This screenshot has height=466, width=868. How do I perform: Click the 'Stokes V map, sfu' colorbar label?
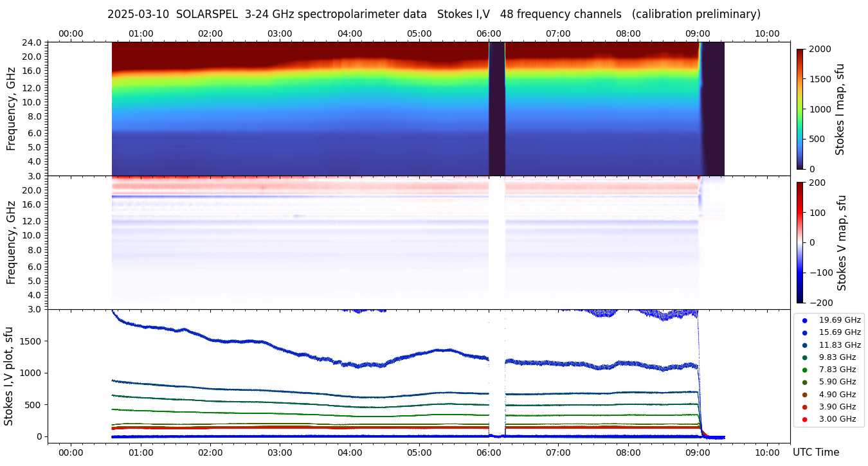pyautogui.click(x=841, y=242)
